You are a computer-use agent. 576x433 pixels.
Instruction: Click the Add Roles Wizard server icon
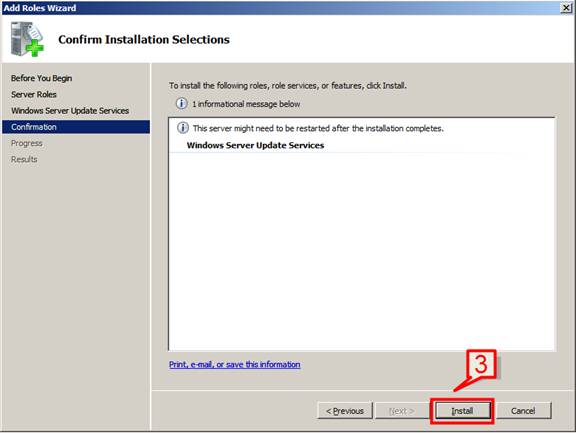point(27,39)
